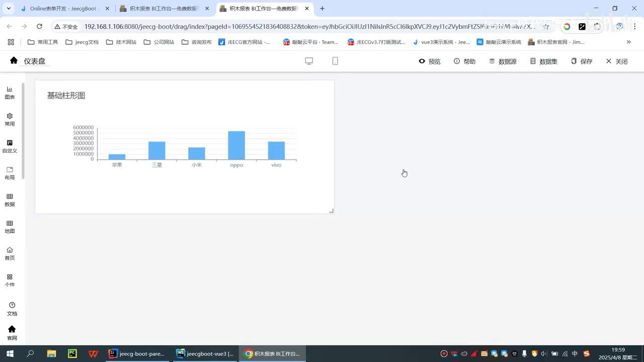The height and width of the screenshot is (362, 644).
Task: Open the 常用工具 bookmark folder
Action: tap(43, 42)
